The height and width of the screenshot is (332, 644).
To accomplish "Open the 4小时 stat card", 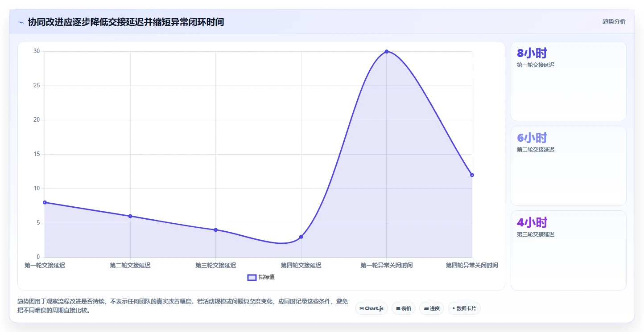I will point(569,250).
